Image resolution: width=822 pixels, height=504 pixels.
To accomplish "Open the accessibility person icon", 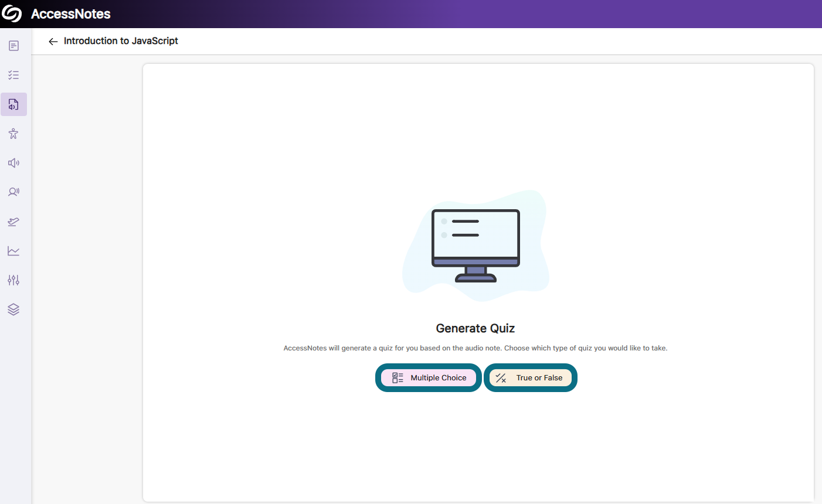I will (x=13, y=134).
